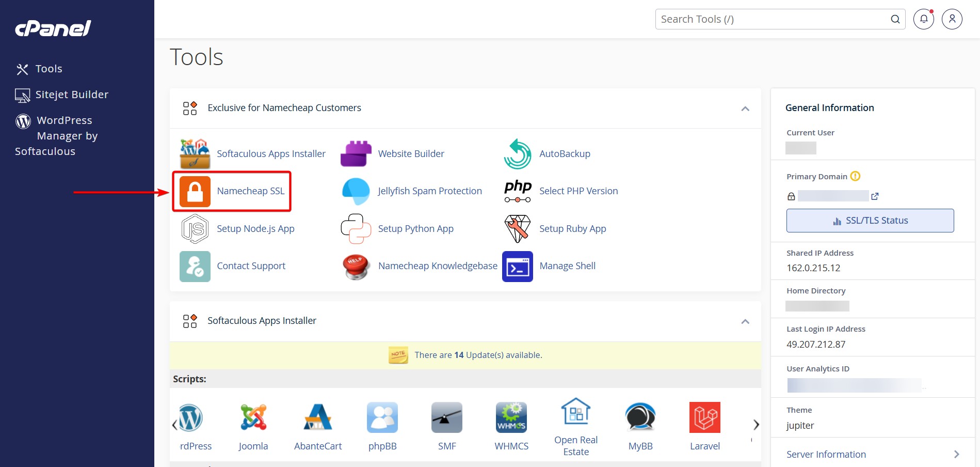
Task: Click the Primary Domain warning icon
Action: (855, 176)
